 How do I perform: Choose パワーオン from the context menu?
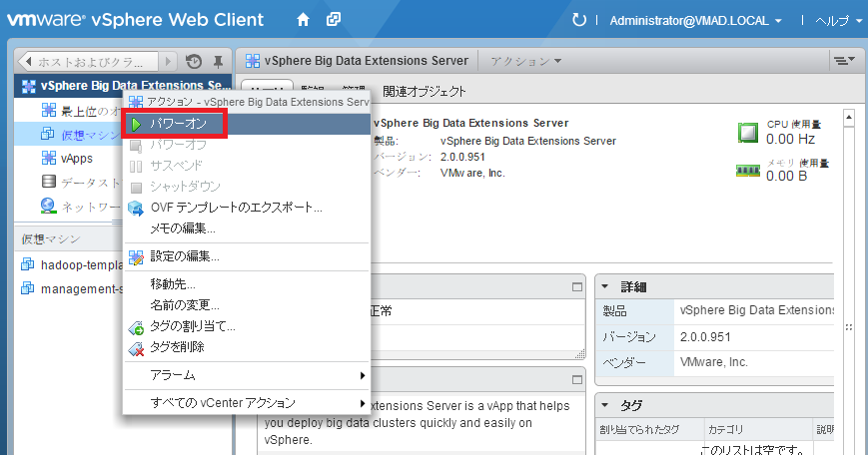click(247, 124)
